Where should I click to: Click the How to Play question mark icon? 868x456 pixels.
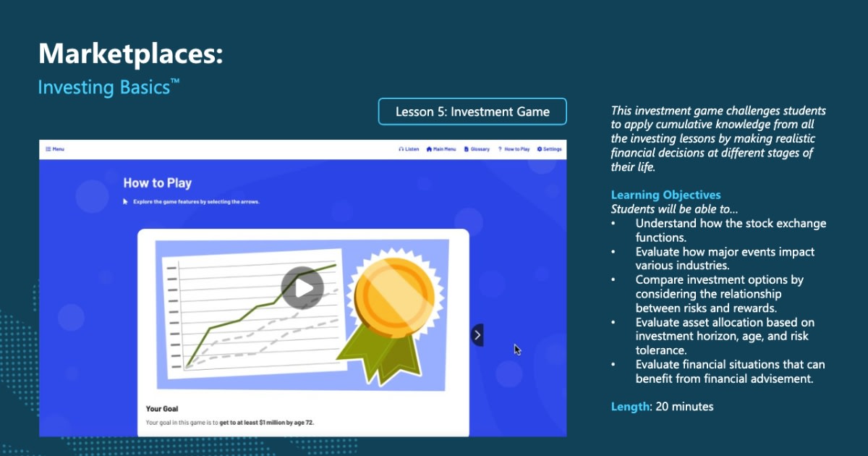500,148
